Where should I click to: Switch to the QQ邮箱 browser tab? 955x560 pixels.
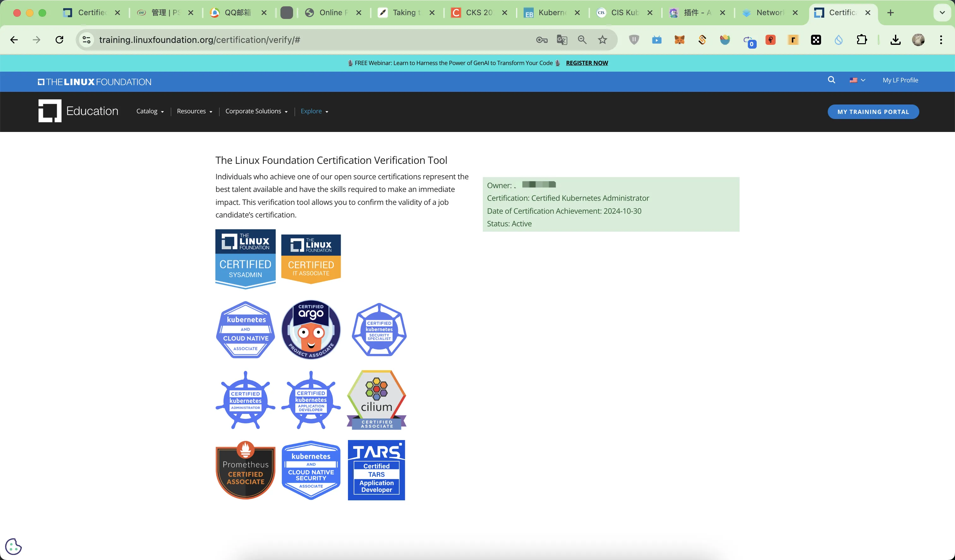[x=237, y=13]
